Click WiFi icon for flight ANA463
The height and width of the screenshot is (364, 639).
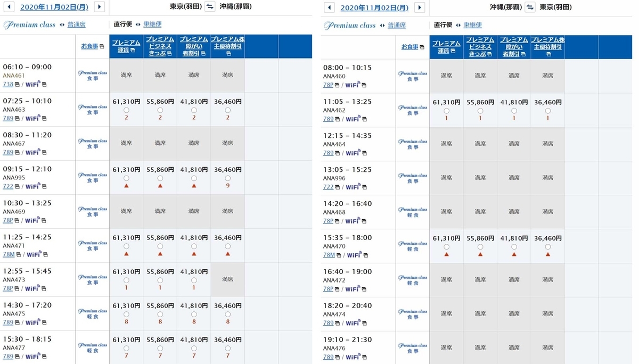tap(32, 118)
